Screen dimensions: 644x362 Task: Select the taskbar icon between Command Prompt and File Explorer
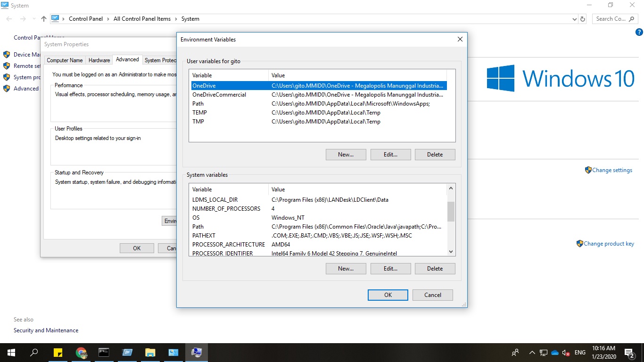(x=127, y=353)
